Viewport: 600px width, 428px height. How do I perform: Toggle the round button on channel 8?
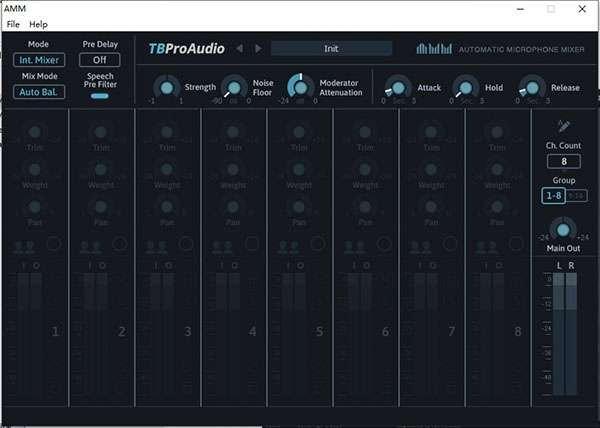[516, 244]
